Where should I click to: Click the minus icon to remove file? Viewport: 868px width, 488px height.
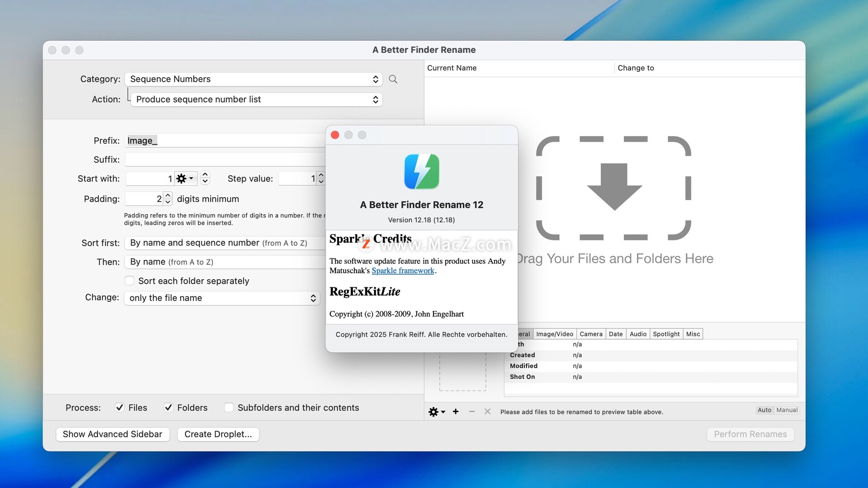tap(472, 412)
